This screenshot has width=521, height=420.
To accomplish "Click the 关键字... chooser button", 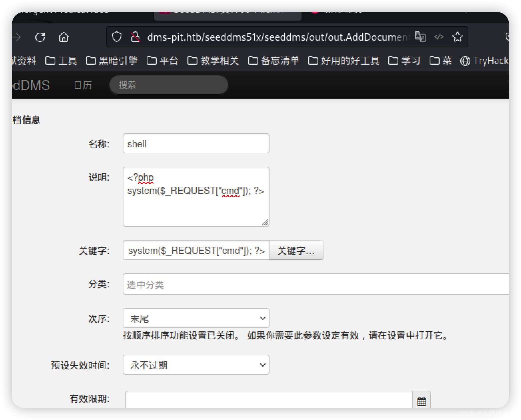I will click(x=296, y=250).
